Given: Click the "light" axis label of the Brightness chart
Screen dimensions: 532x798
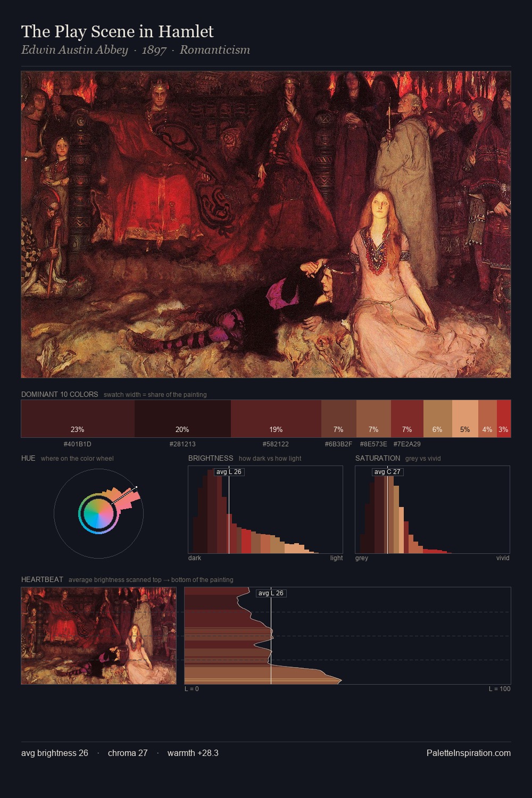Looking at the screenshot, I should pyautogui.click(x=337, y=558).
